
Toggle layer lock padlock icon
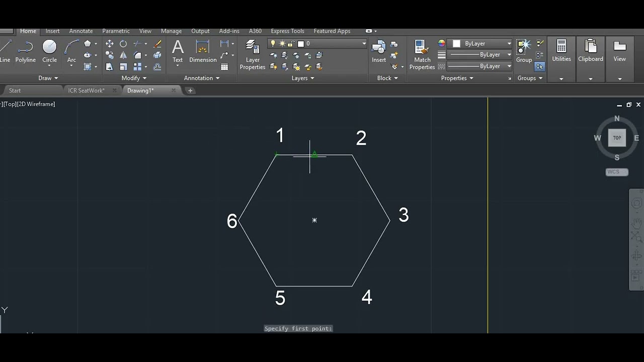point(292,44)
